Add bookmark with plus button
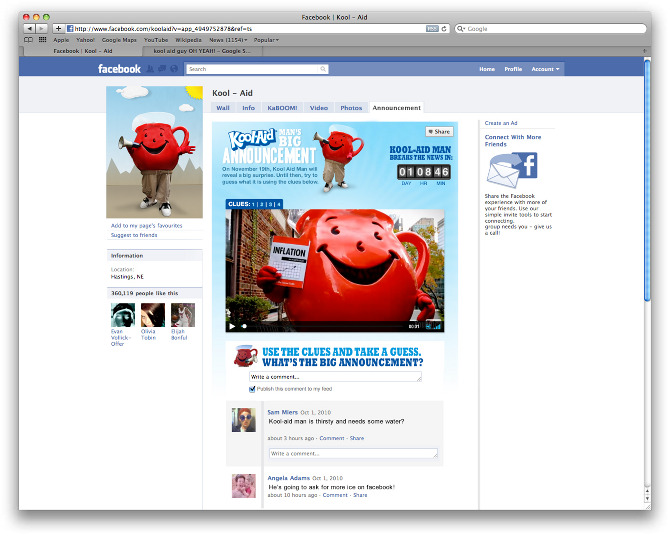This screenshot has height=536, width=670. (59, 29)
